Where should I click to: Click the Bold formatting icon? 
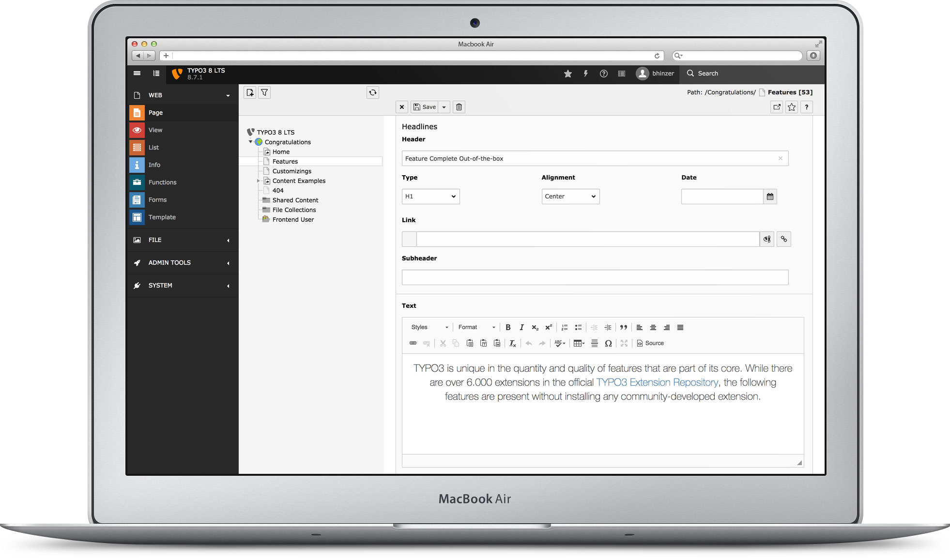(x=507, y=327)
